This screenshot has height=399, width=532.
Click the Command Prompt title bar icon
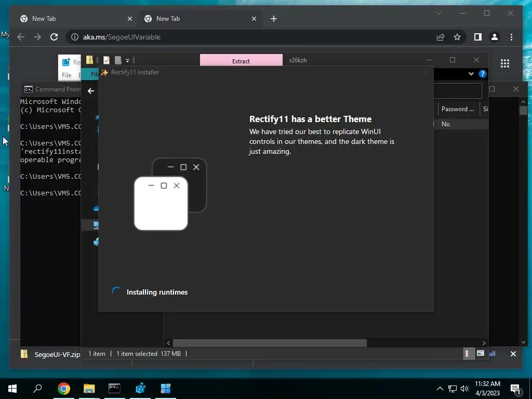click(x=29, y=89)
